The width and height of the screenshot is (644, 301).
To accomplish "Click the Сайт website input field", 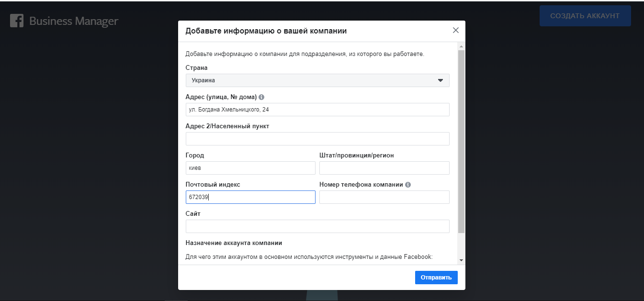I will click(317, 226).
